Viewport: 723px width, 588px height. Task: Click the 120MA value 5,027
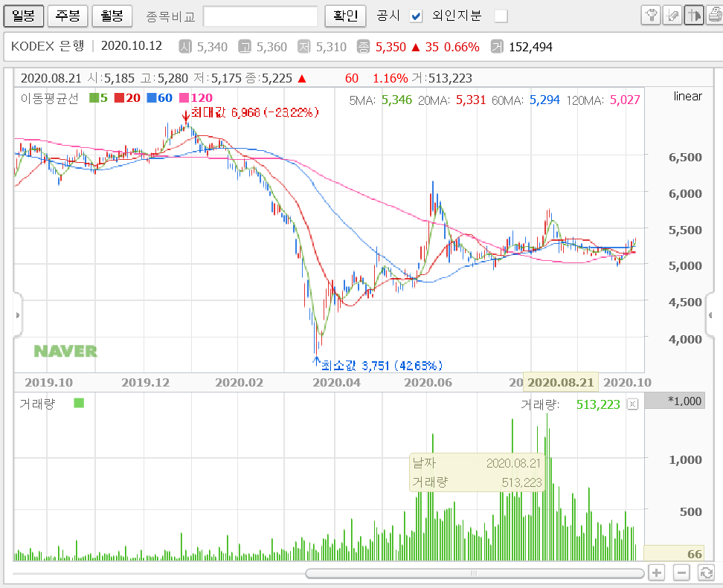pos(625,100)
